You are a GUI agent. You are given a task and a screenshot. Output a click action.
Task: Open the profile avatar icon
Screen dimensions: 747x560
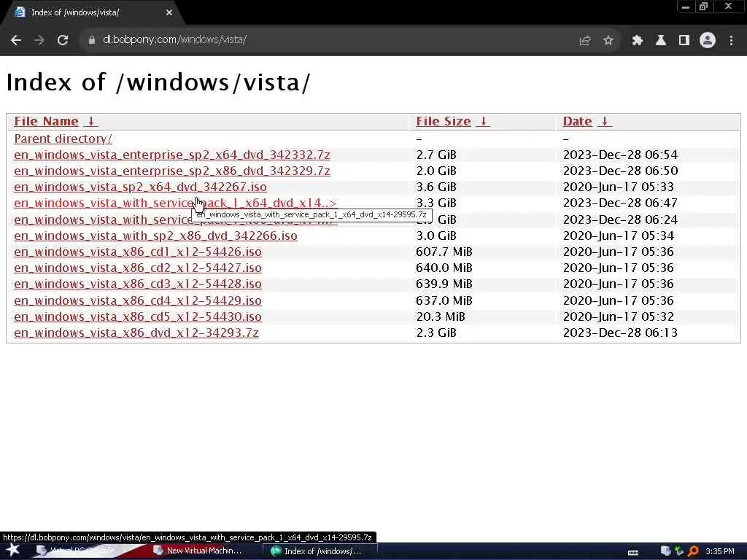708,41
